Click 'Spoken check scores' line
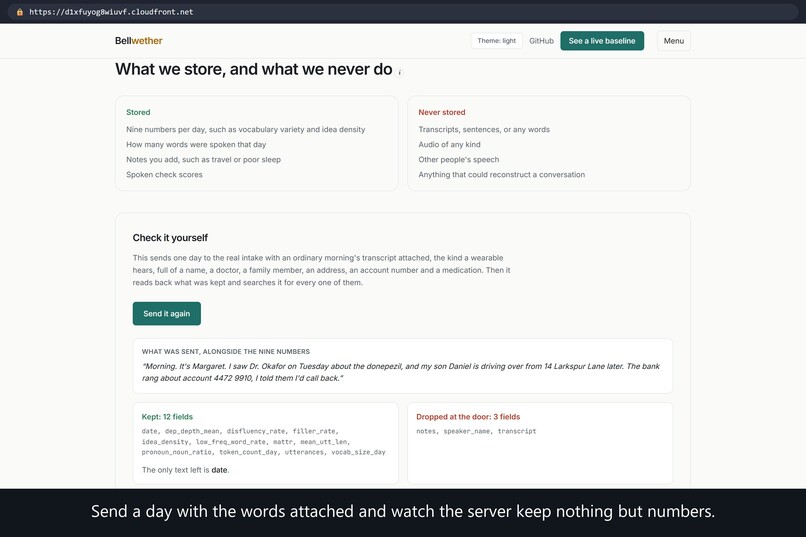The image size is (806, 537). pos(164,174)
